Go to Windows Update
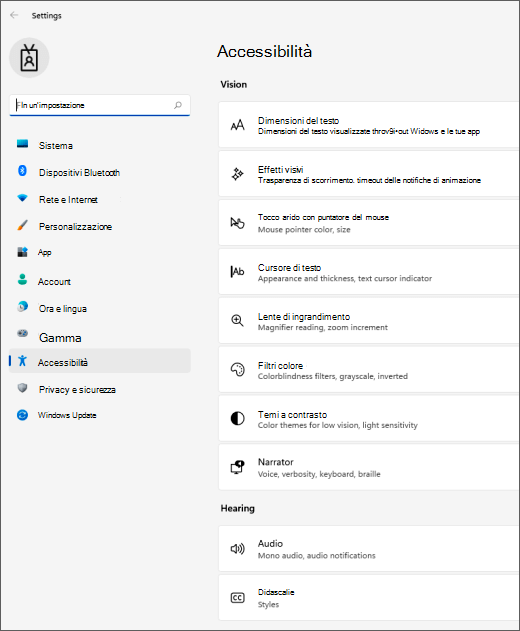This screenshot has height=631, width=520. 100,415
